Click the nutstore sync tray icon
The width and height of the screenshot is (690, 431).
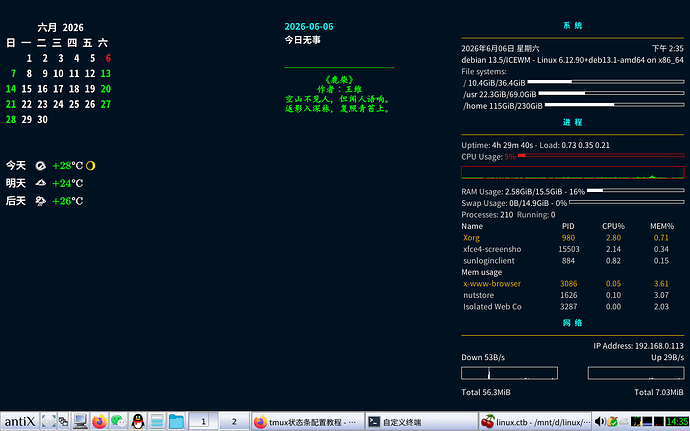click(x=612, y=421)
